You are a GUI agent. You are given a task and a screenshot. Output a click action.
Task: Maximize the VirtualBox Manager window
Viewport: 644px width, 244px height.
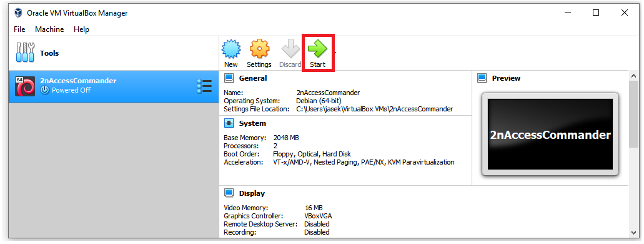[596, 13]
